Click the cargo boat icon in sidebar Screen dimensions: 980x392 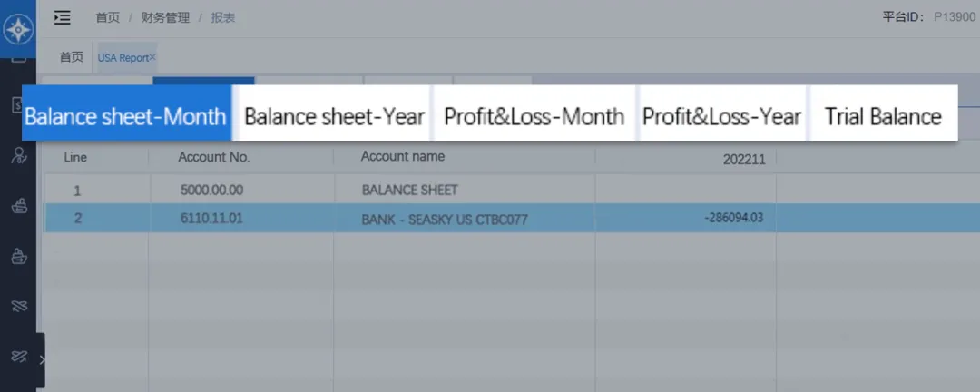pos(18,257)
